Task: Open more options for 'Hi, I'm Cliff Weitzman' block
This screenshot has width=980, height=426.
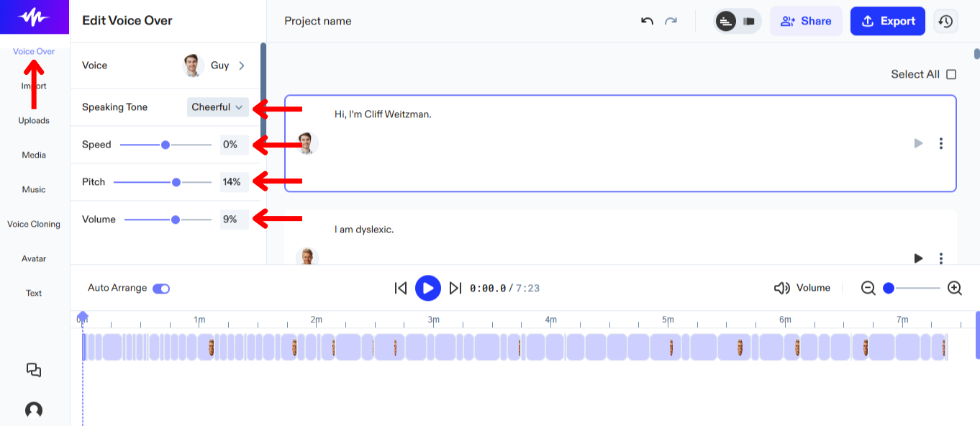Action: click(x=940, y=143)
